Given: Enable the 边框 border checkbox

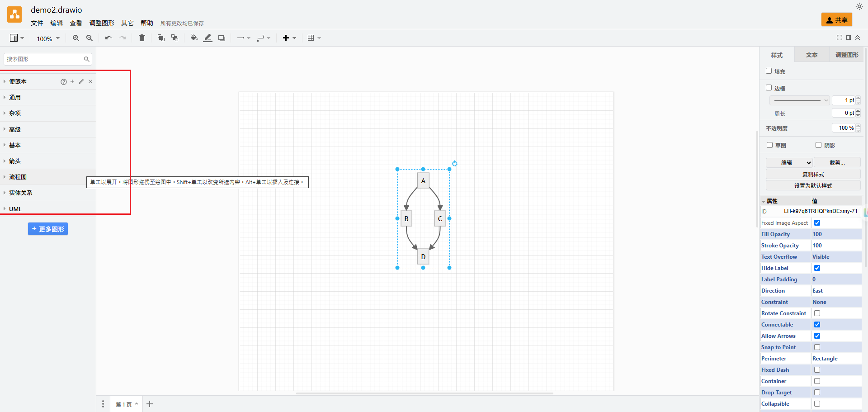Looking at the screenshot, I should 769,88.
